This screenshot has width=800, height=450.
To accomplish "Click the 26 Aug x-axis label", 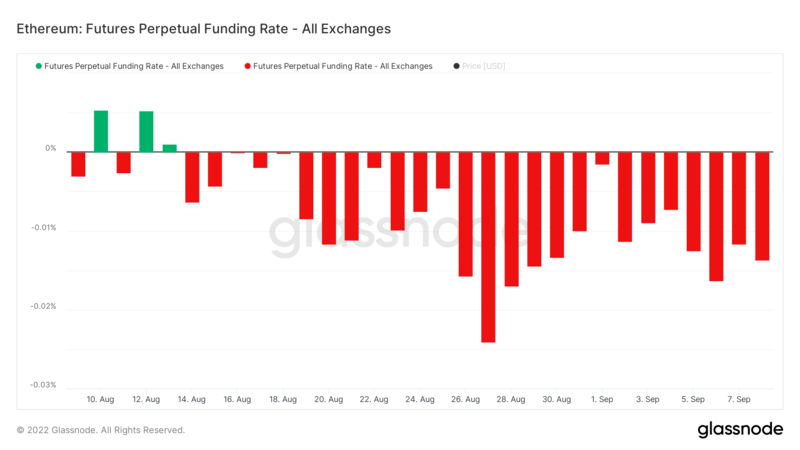I will [x=465, y=399].
